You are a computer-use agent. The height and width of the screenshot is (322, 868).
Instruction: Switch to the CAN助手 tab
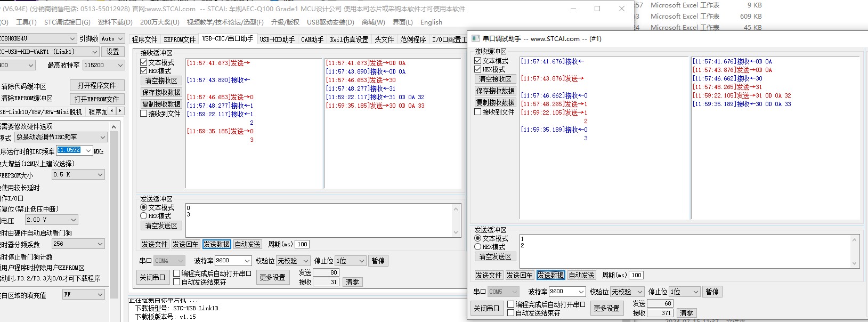[312, 39]
